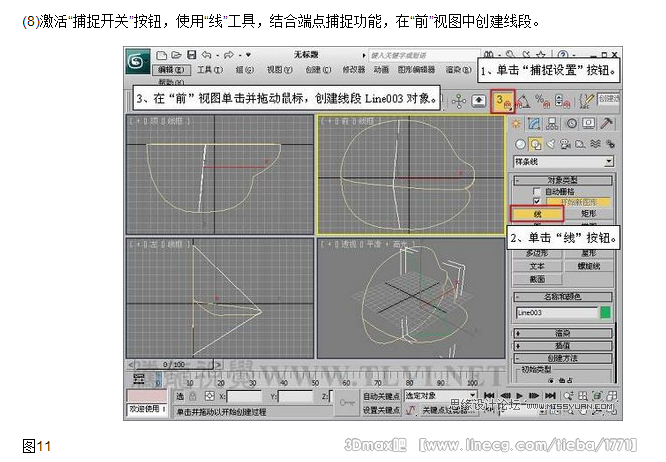Screen dimensions: 666x462
Task: Click the 星形 (Star) button
Action: coord(588,254)
